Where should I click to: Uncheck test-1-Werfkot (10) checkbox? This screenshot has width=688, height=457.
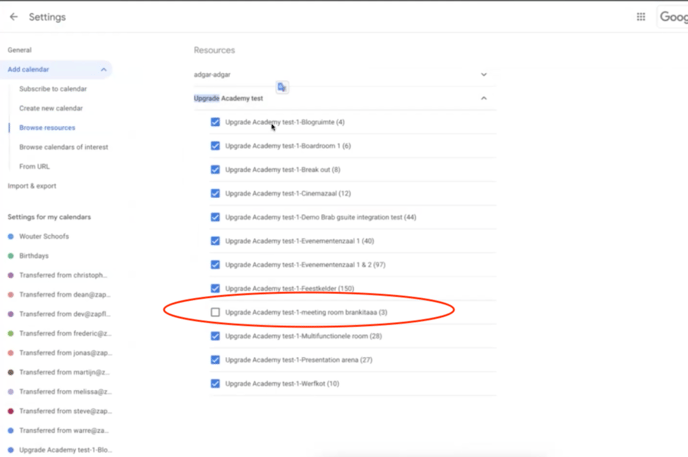(215, 383)
